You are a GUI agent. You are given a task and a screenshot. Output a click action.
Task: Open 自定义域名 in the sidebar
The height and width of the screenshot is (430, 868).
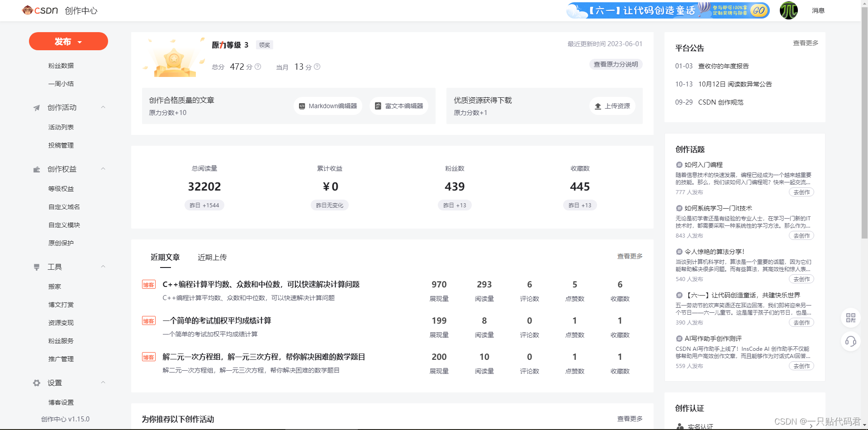click(x=64, y=207)
